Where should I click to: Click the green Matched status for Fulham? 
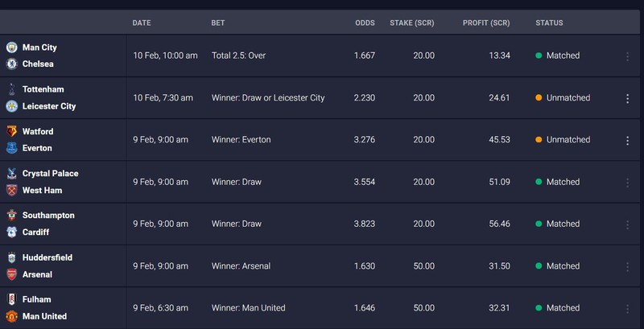point(563,307)
